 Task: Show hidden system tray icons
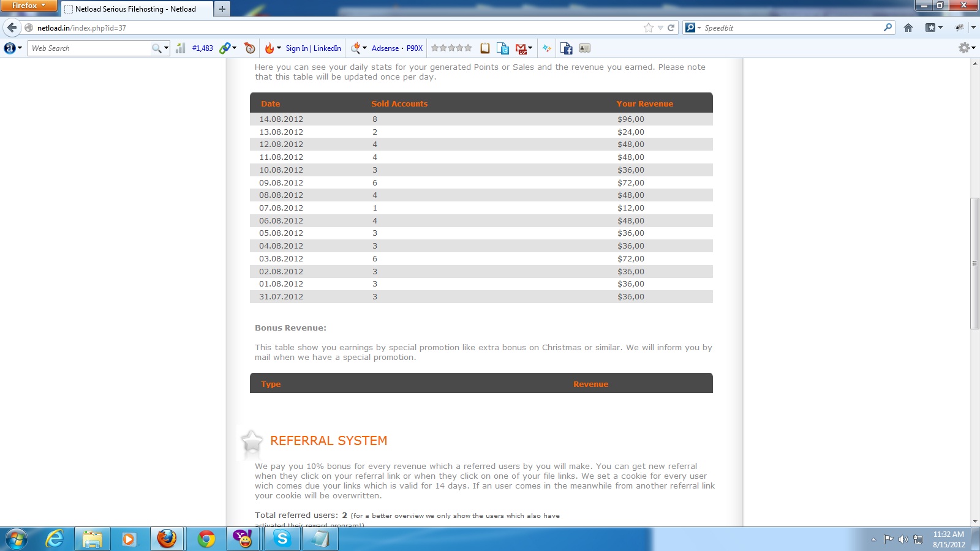[873, 539]
